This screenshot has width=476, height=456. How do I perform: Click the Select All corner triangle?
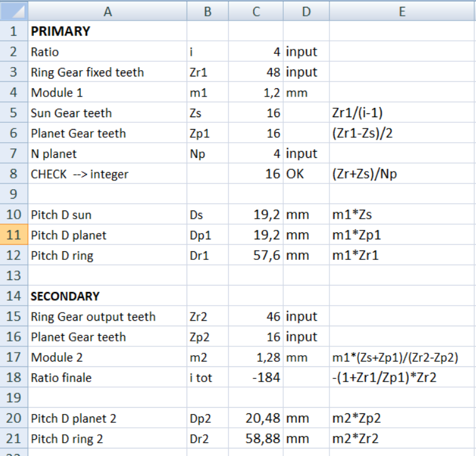pyautogui.click(x=14, y=11)
